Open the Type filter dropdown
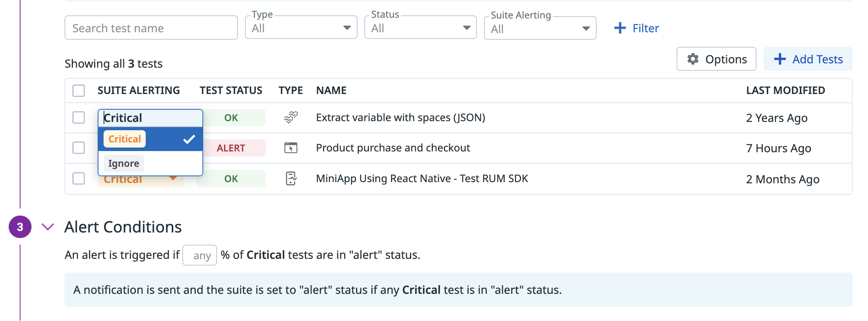The height and width of the screenshot is (321, 868). click(x=301, y=28)
